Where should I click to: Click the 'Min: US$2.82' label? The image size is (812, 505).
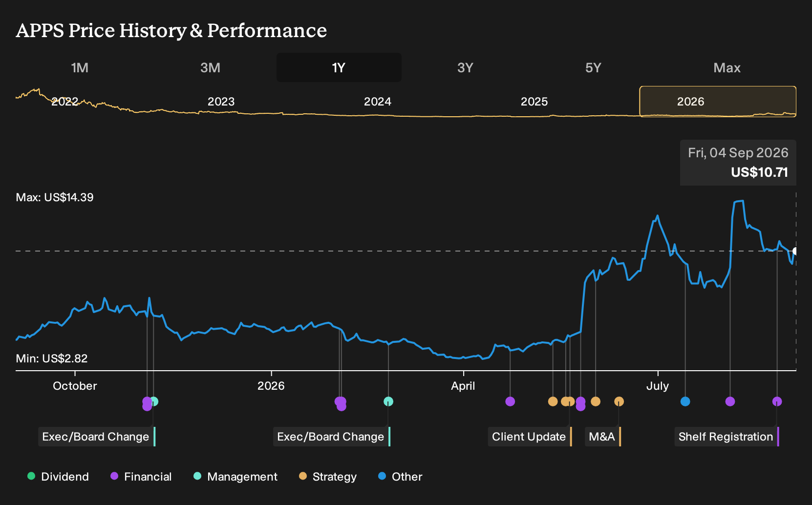tap(52, 358)
